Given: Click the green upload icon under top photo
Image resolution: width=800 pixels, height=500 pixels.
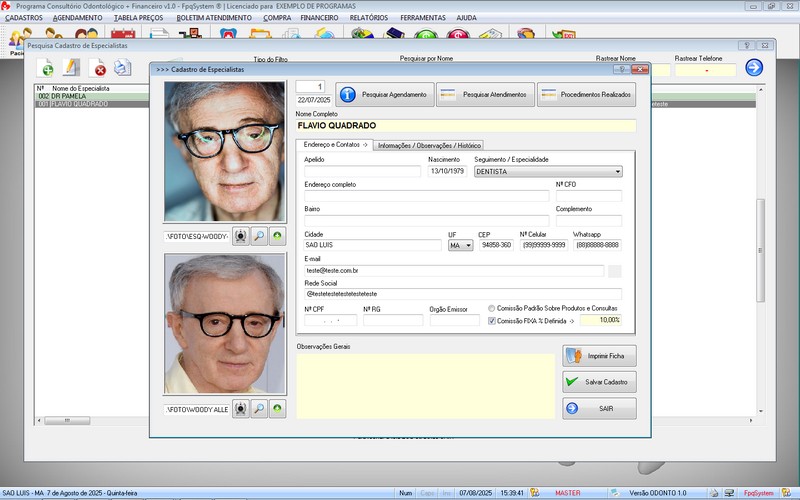Looking at the screenshot, I should click(276, 236).
